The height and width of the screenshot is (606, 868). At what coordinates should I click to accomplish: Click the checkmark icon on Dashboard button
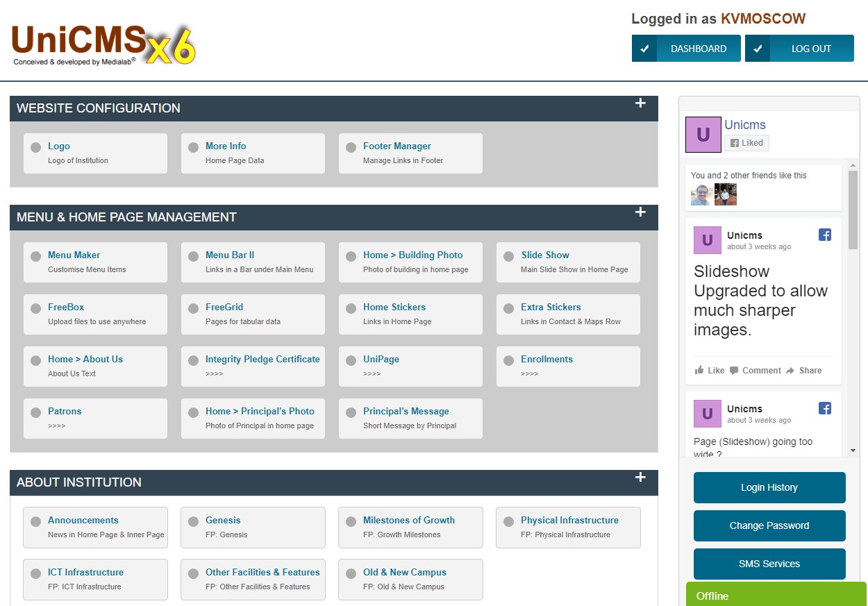644,49
